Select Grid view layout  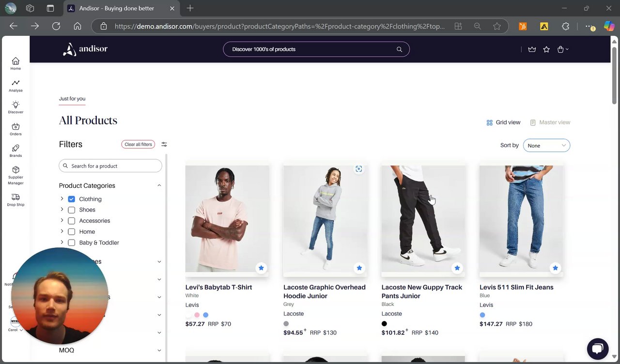tap(503, 122)
